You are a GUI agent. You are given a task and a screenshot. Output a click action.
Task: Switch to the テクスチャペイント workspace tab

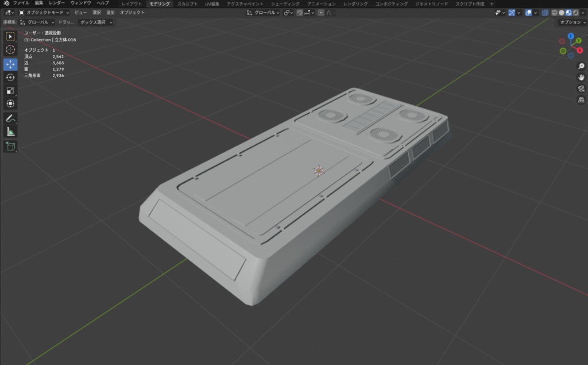[245, 4]
